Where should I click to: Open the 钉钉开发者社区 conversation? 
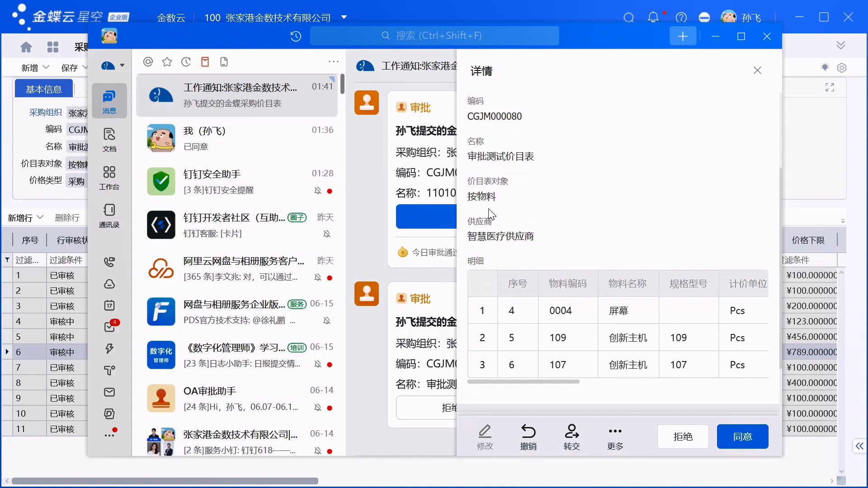coord(236,225)
